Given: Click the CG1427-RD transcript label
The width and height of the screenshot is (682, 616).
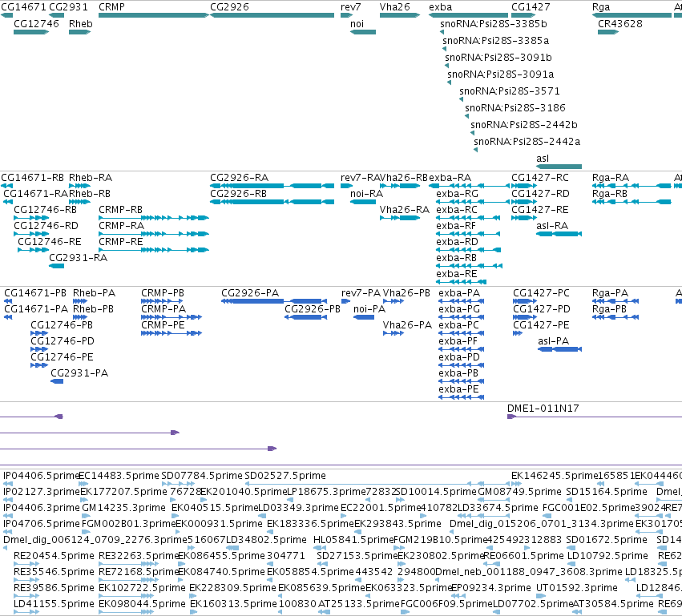Looking at the screenshot, I should pos(541,194).
